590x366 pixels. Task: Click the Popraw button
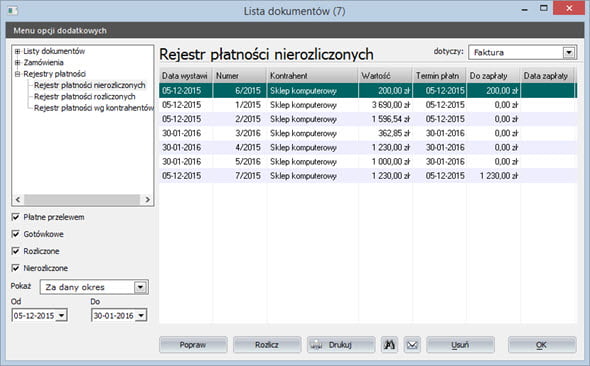[193, 345]
